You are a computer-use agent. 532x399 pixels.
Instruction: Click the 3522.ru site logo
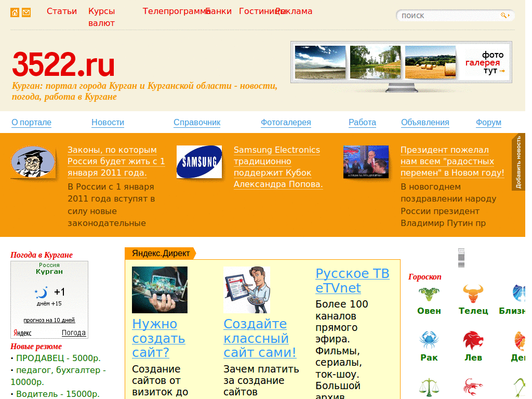point(63,64)
